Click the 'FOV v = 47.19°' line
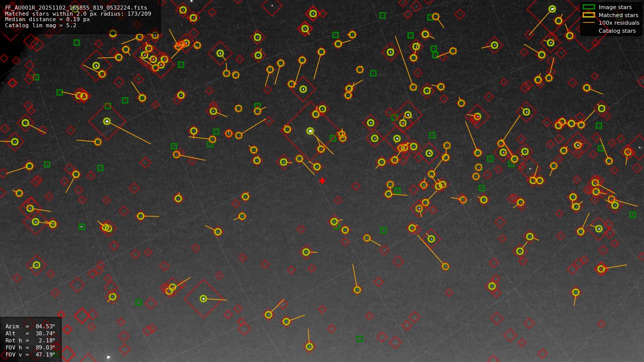 (x=30, y=354)
